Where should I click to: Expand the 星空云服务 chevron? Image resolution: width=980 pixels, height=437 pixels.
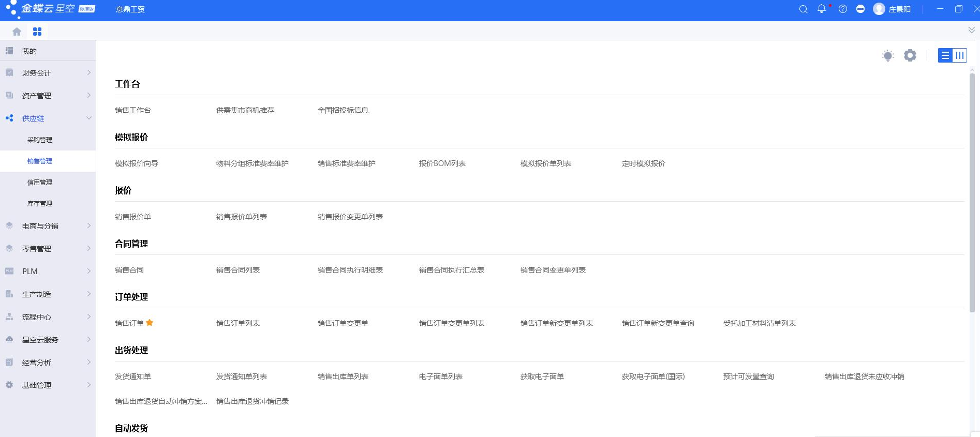(x=88, y=339)
